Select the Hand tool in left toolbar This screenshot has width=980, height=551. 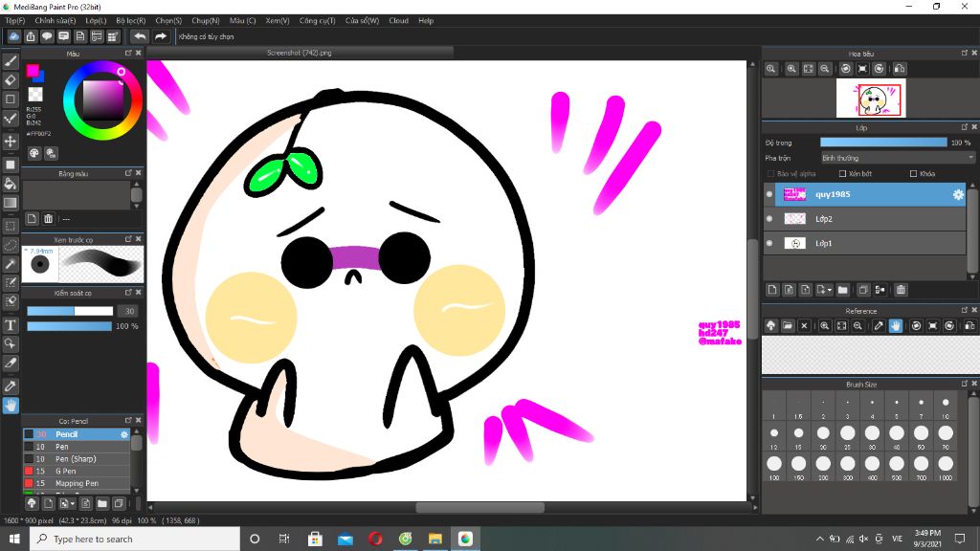coord(11,406)
